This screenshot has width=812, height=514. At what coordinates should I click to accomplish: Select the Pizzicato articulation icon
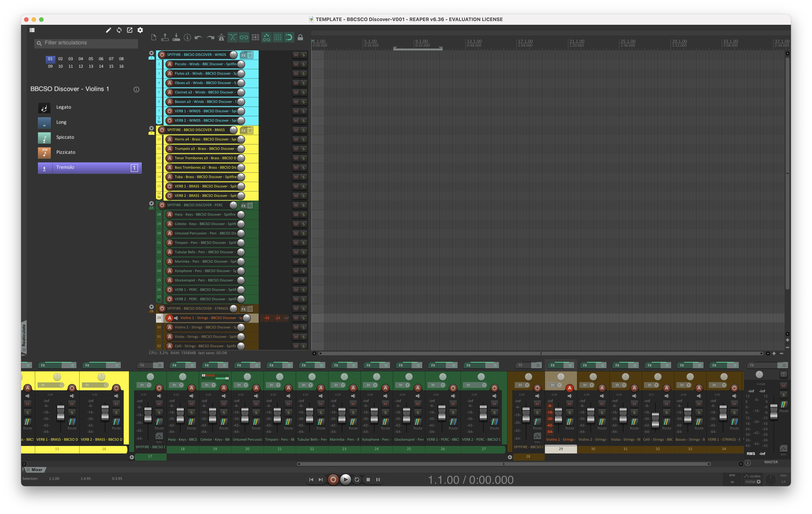(45, 152)
